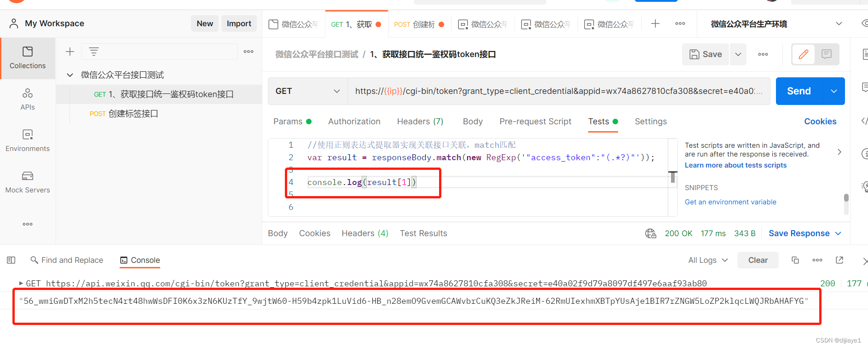Viewport: 868px width, 348px height.
Task: Copy console logs icon
Action: click(x=795, y=260)
